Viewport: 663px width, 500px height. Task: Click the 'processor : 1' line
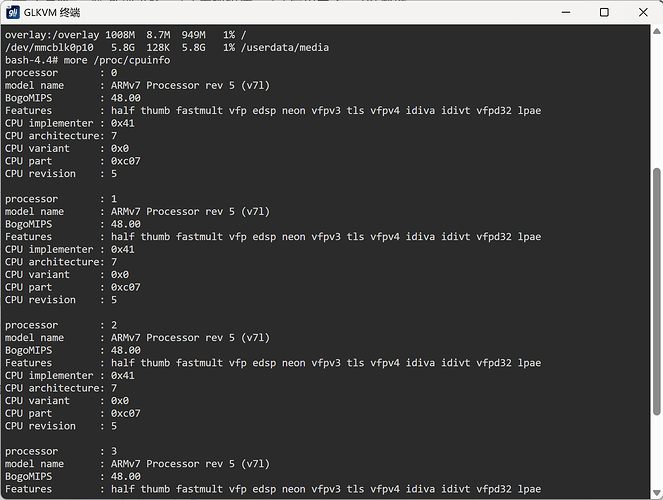click(62, 199)
